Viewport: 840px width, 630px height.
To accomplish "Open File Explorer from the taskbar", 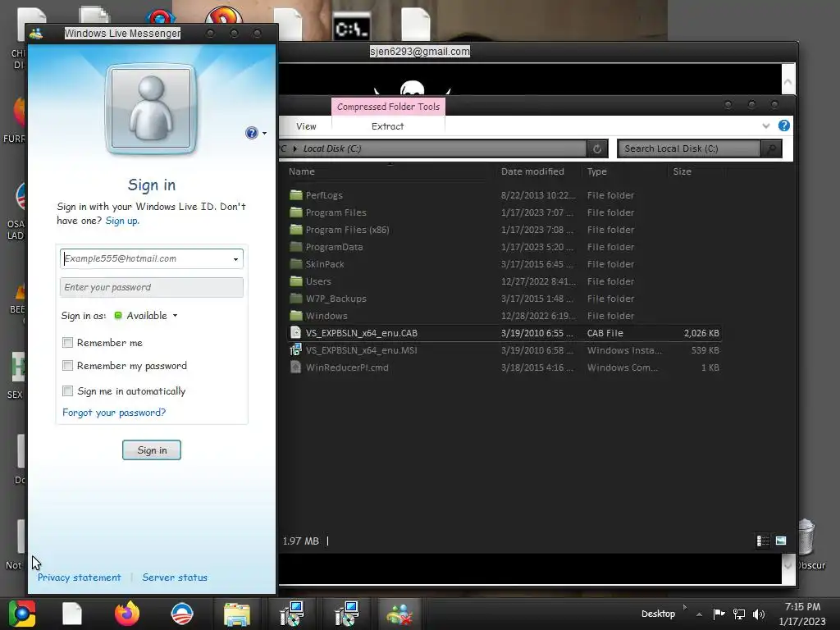I will coord(237,614).
